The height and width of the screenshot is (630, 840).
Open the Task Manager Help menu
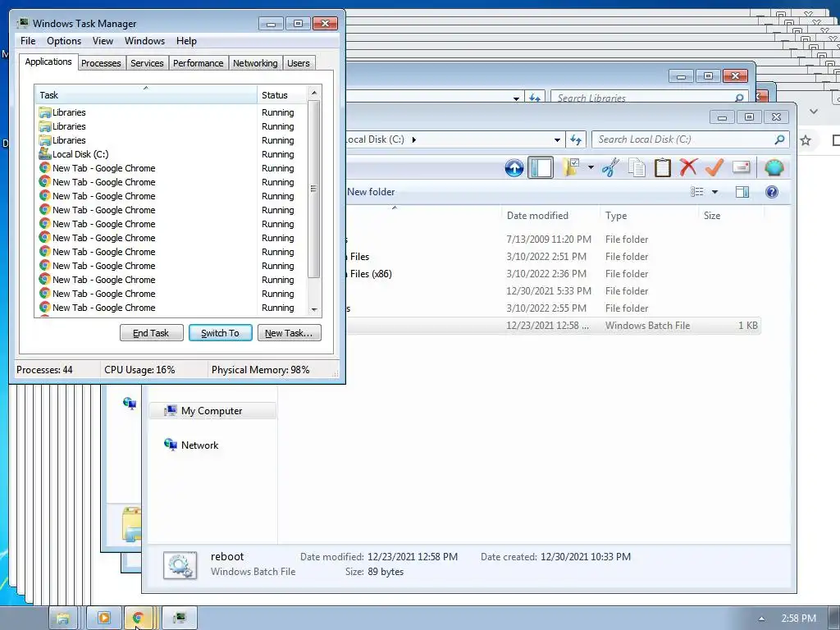click(x=186, y=41)
